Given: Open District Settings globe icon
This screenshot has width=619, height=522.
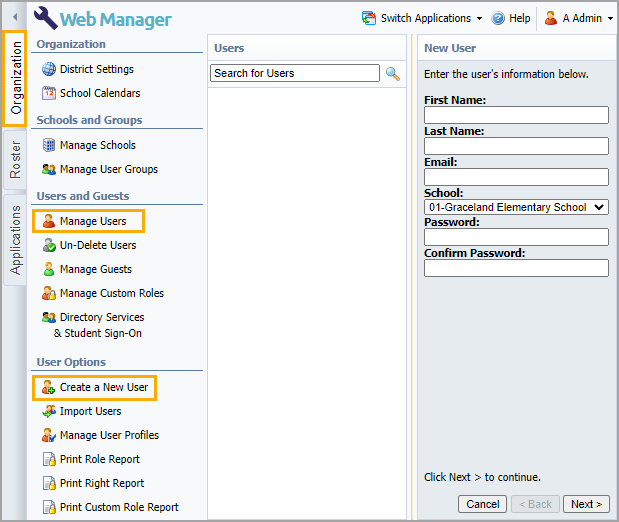Looking at the screenshot, I should tap(49, 69).
